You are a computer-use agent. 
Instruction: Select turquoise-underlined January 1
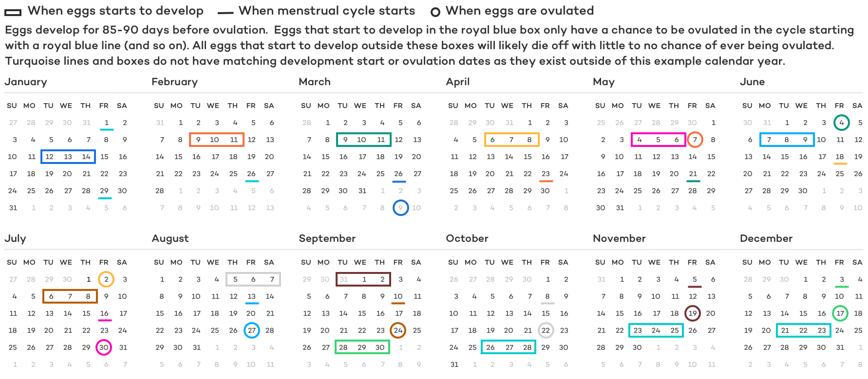coord(106,123)
